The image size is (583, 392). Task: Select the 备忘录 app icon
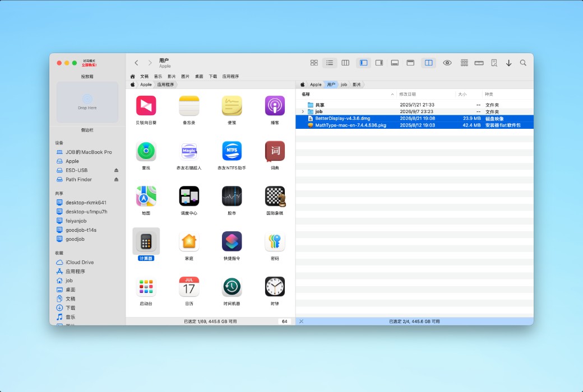(189, 105)
